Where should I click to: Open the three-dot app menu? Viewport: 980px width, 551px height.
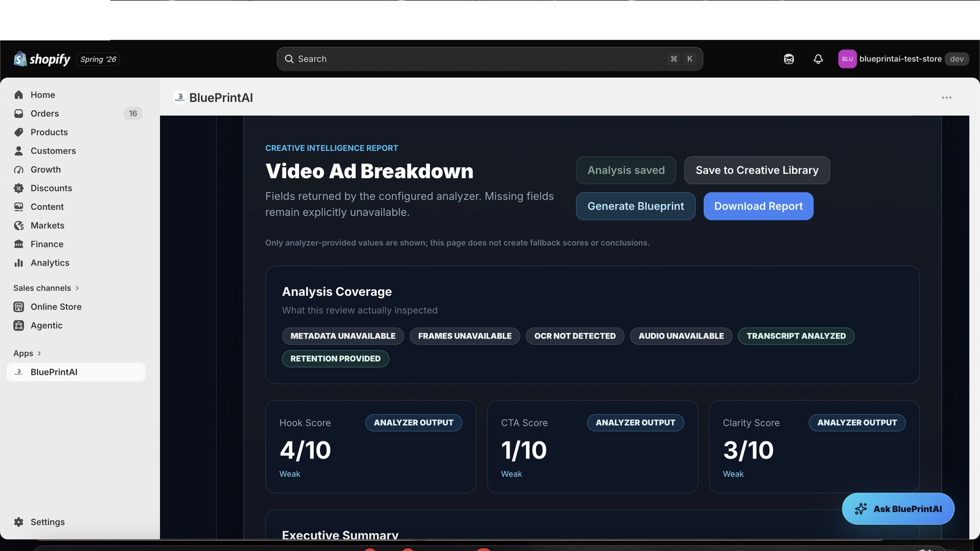tap(946, 97)
